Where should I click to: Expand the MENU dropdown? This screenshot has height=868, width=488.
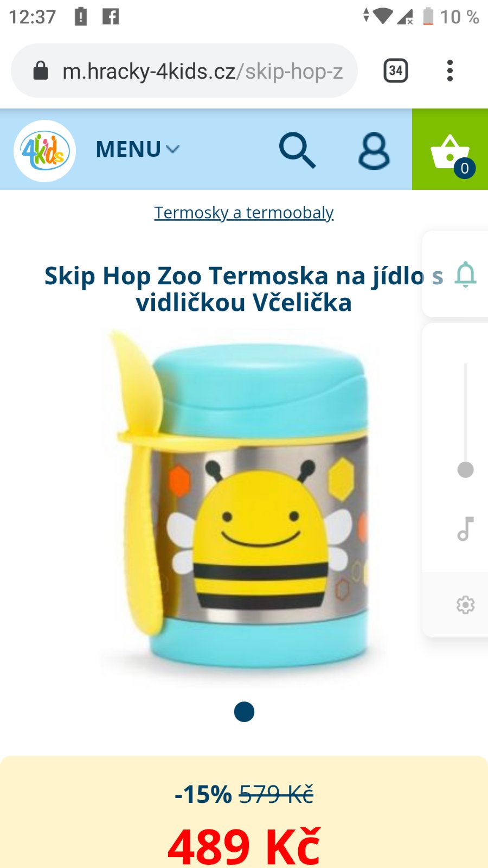coord(138,149)
